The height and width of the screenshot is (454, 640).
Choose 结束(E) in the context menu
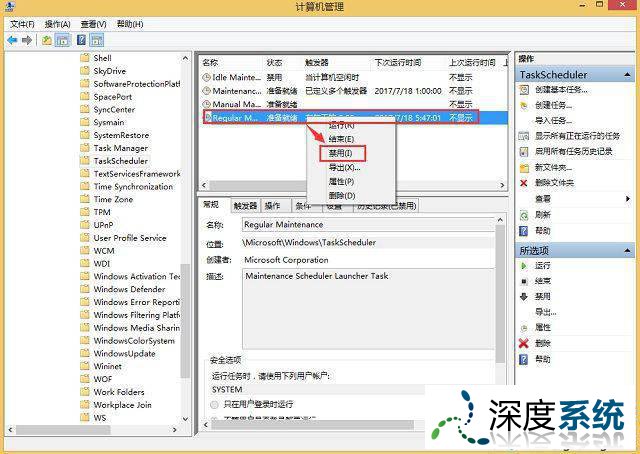(x=342, y=139)
